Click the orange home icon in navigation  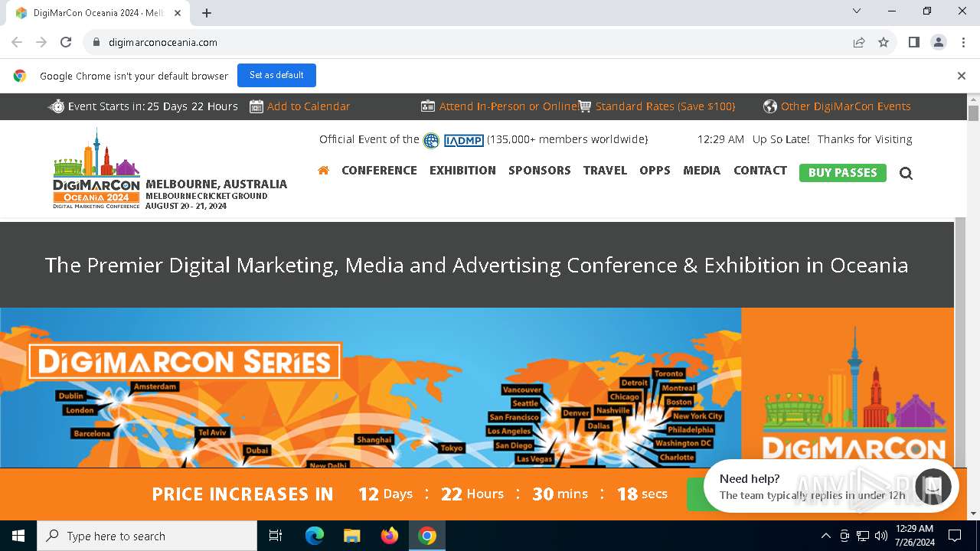(x=323, y=171)
